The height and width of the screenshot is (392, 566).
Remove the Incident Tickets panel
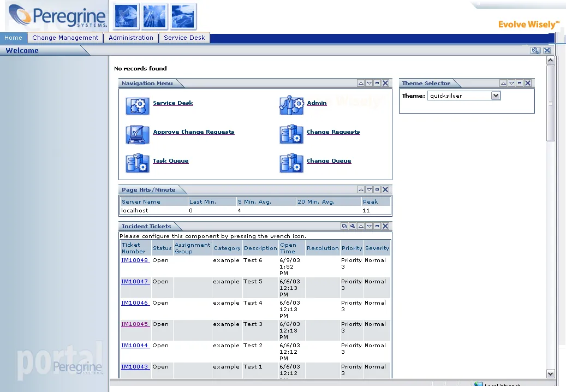point(385,226)
